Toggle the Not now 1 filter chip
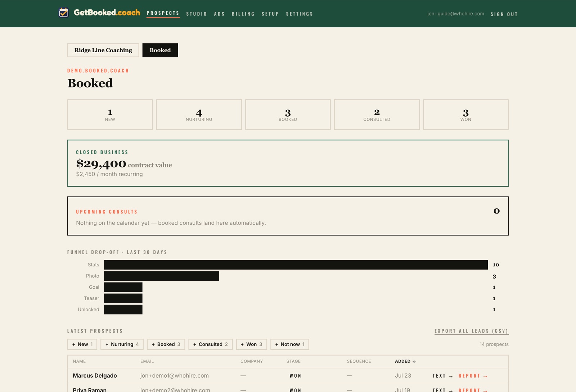Image resolution: width=576 pixels, height=392 pixels. pos(290,344)
